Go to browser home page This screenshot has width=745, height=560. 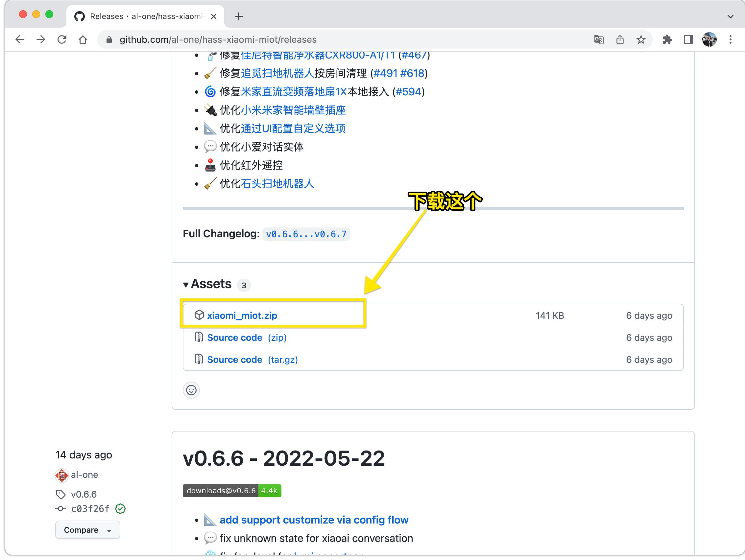pyautogui.click(x=83, y=40)
